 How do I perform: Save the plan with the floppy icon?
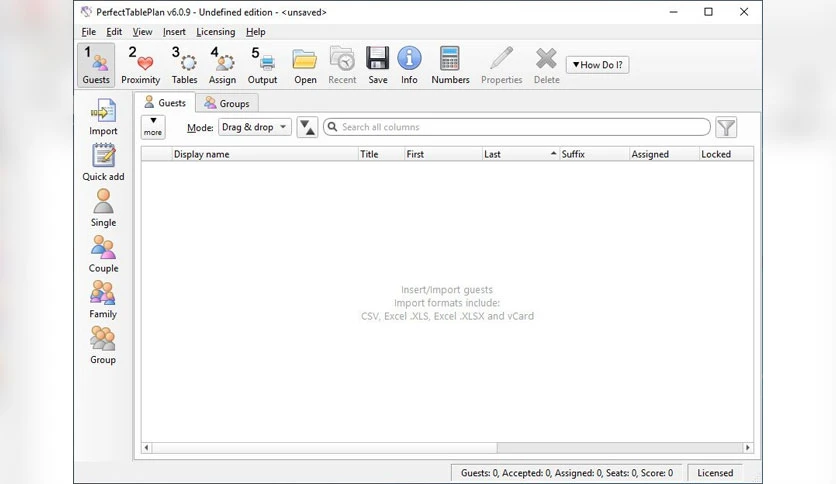[377, 66]
